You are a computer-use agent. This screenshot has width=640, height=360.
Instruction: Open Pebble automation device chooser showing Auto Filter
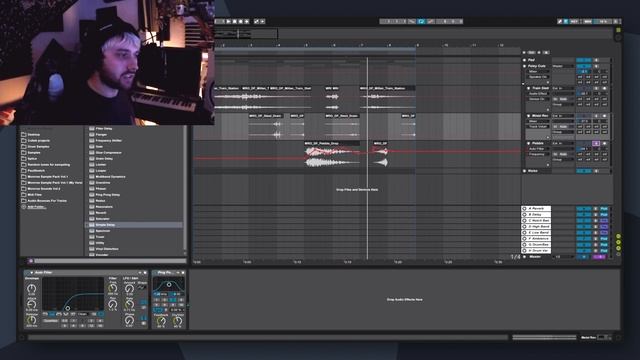pos(539,149)
